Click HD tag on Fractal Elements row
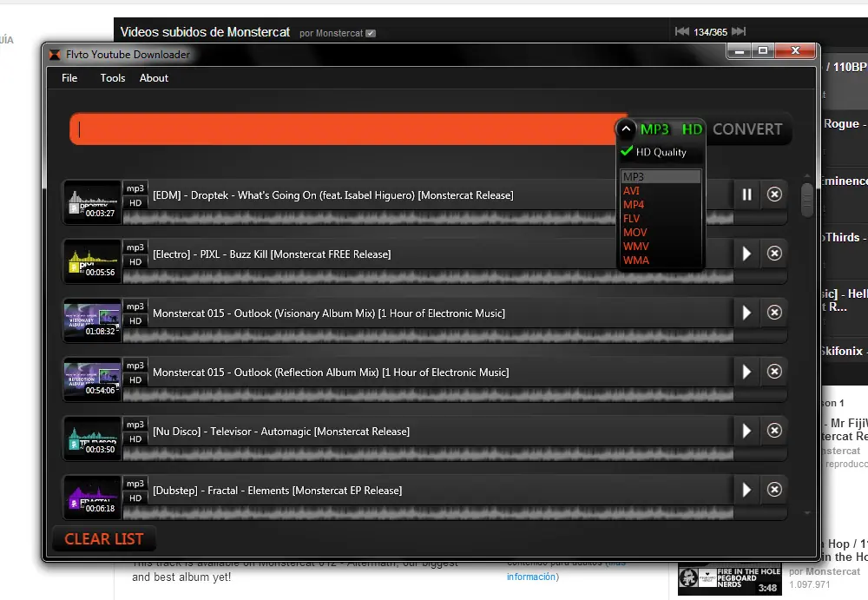The width and height of the screenshot is (868, 600). pos(135,498)
